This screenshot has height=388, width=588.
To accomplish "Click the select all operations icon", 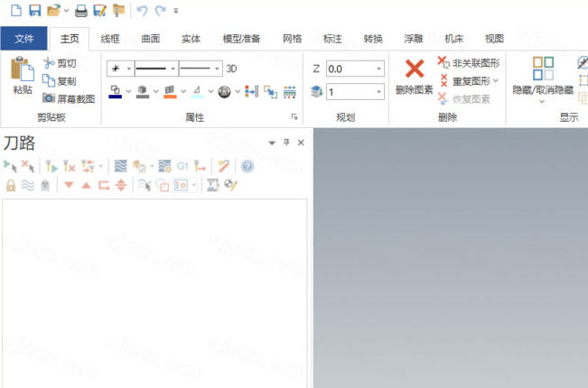I will pos(10,166).
